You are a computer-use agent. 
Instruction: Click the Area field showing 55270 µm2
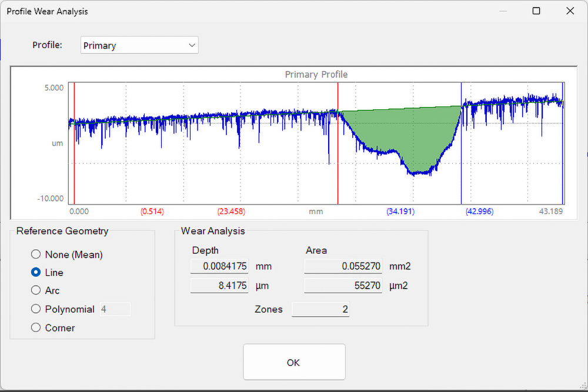click(343, 286)
